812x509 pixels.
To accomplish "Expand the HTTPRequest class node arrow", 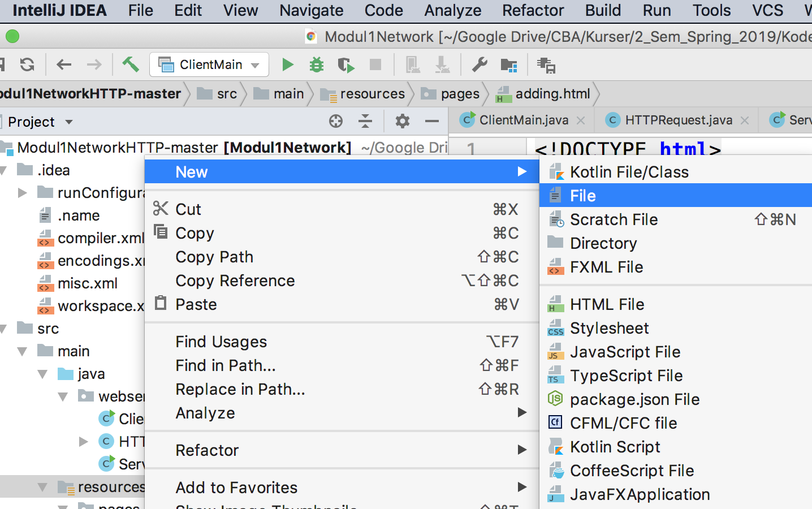I will click(84, 441).
